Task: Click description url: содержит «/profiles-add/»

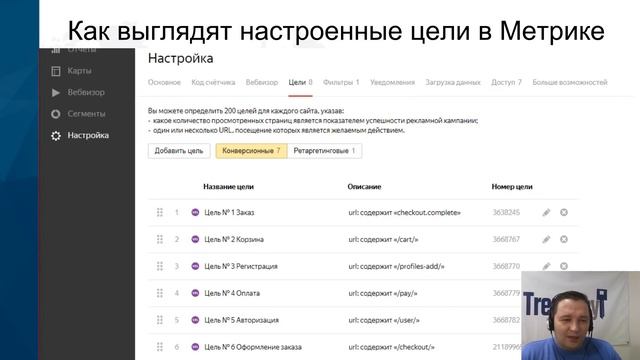Action: click(x=396, y=266)
